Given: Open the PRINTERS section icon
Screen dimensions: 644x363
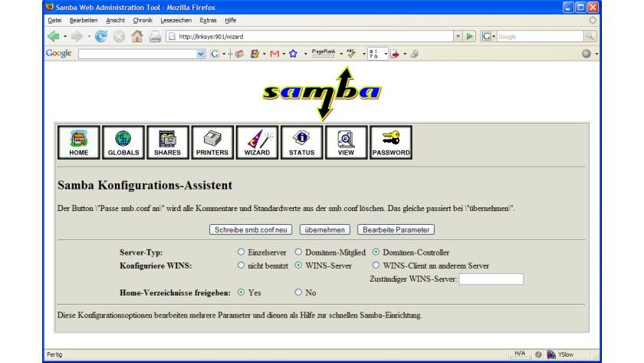Looking at the screenshot, I should click(212, 142).
